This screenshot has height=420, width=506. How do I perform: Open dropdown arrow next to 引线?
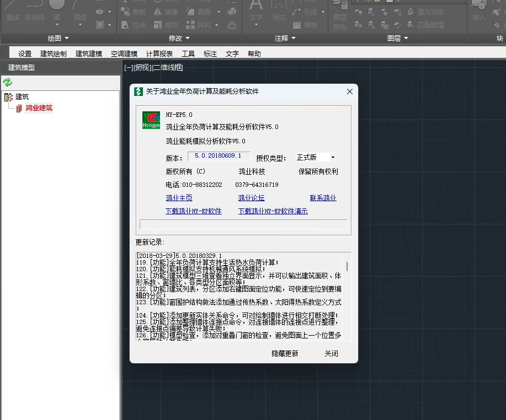(323, 12)
